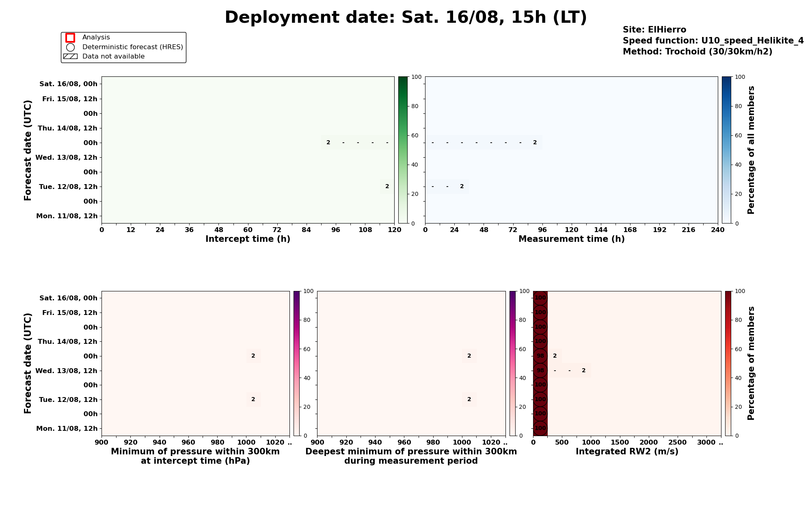Click the '3000' tick on the Integrated RW2 axis

point(707,442)
